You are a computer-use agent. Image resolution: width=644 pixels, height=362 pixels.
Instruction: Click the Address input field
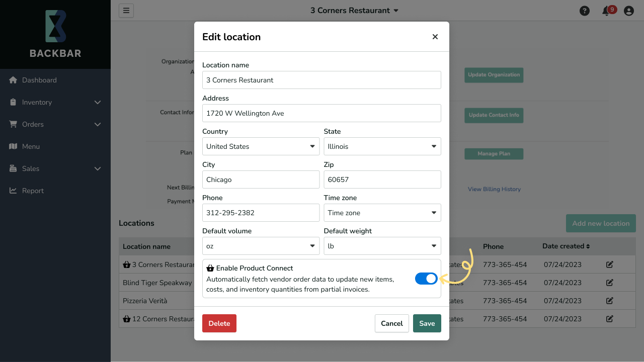coord(321,113)
